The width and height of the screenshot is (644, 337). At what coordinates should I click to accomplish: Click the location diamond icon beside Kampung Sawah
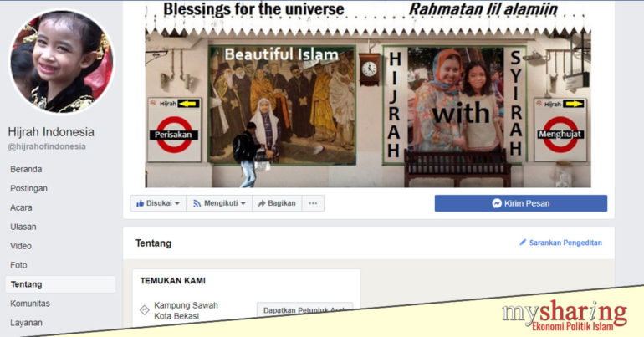click(144, 310)
